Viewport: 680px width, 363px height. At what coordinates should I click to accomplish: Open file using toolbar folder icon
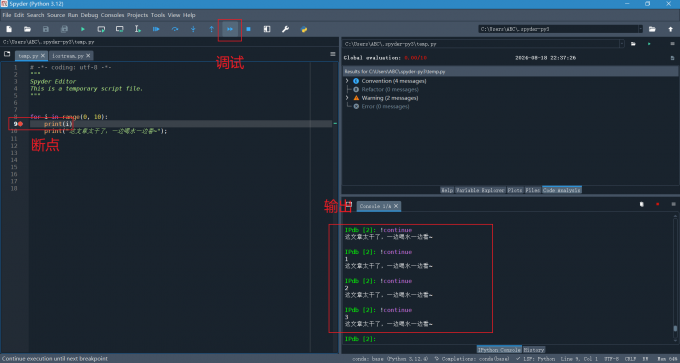27,29
